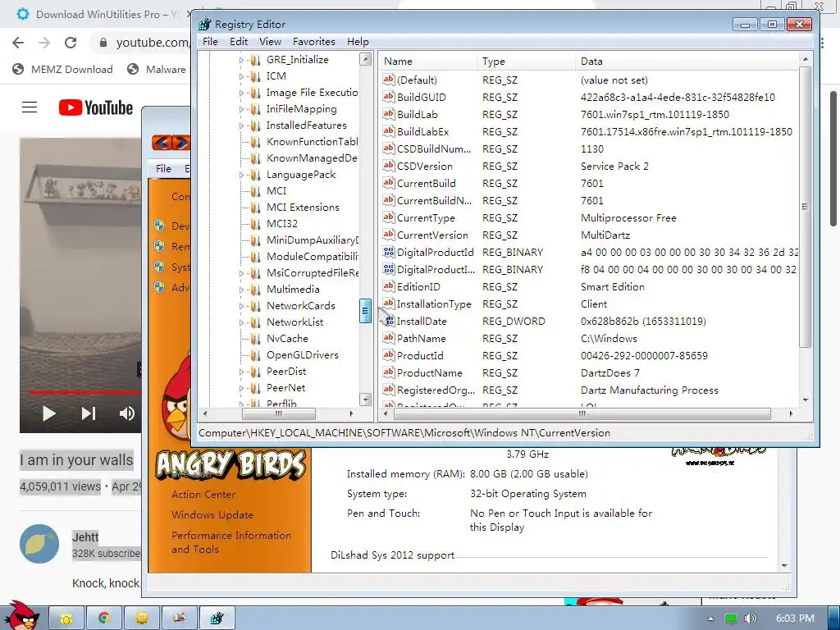The width and height of the screenshot is (840, 630).
Task: Click the values pane horizontal scrollbar
Action: 582,413
